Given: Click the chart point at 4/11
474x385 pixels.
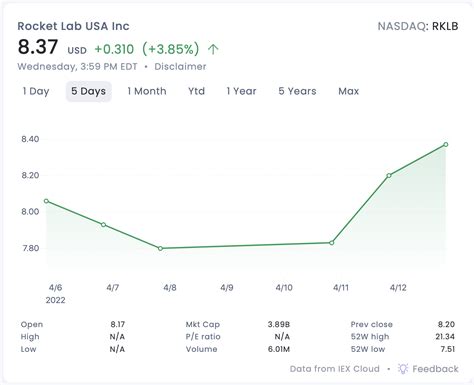Looking at the screenshot, I should pyautogui.click(x=332, y=243).
